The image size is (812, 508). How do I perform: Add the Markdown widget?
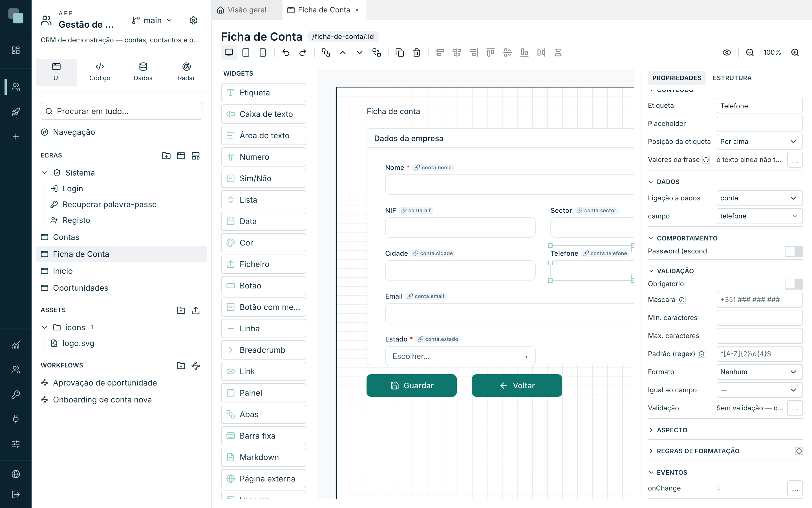(263, 457)
